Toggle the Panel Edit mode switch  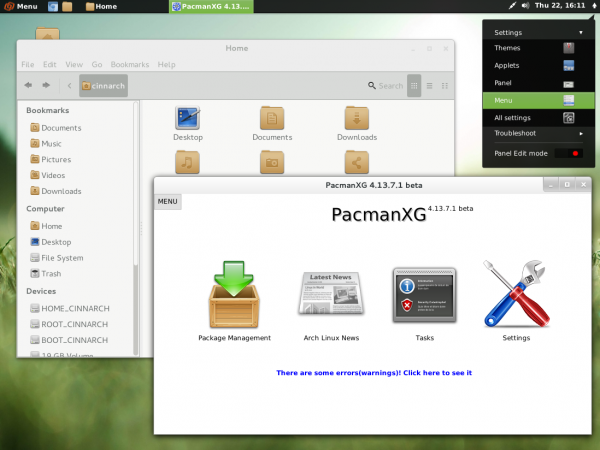pyautogui.click(x=568, y=153)
